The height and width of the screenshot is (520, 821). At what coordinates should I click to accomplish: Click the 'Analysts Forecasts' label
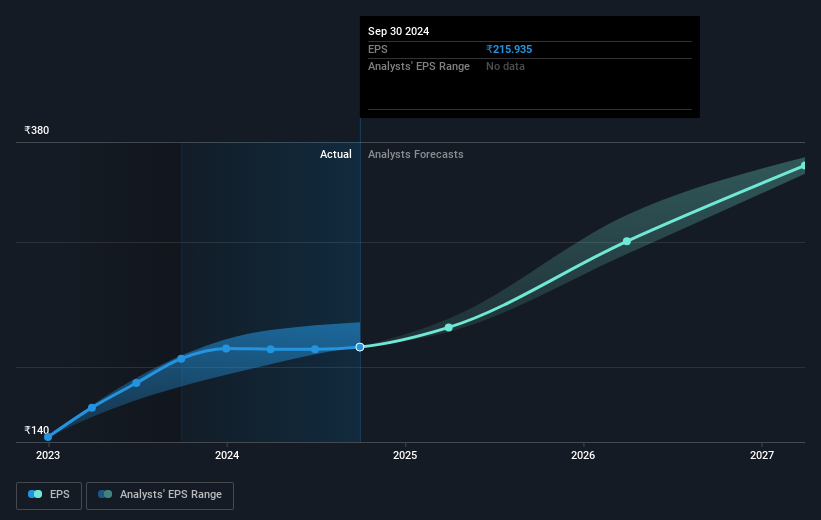[416, 154]
